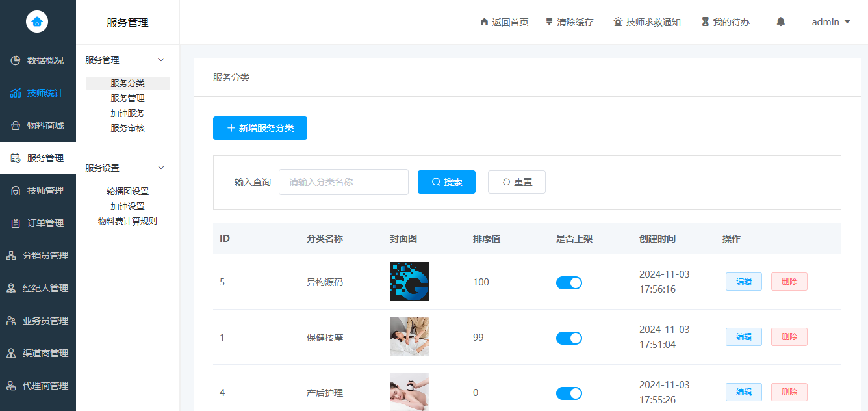Toggle off the 异构源码 listing switch
868x411 pixels.
coord(568,282)
